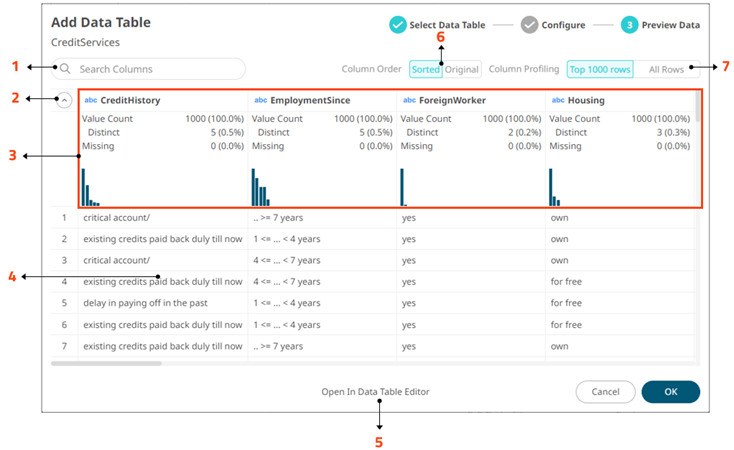
Task: Click the Preview Data step 3 icon
Action: [x=629, y=24]
